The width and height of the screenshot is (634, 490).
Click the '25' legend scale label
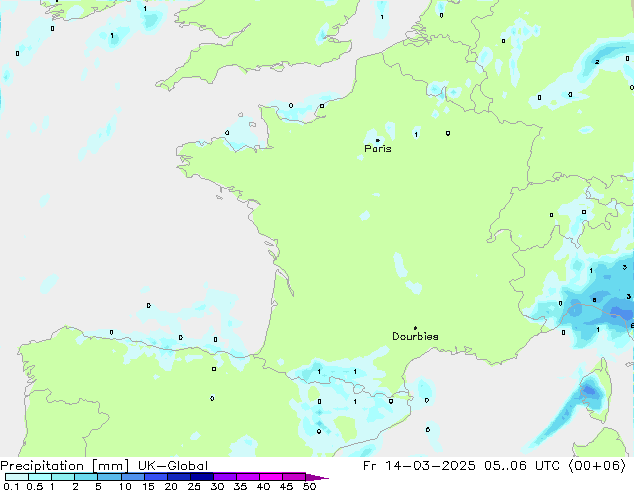click(194, 486)
